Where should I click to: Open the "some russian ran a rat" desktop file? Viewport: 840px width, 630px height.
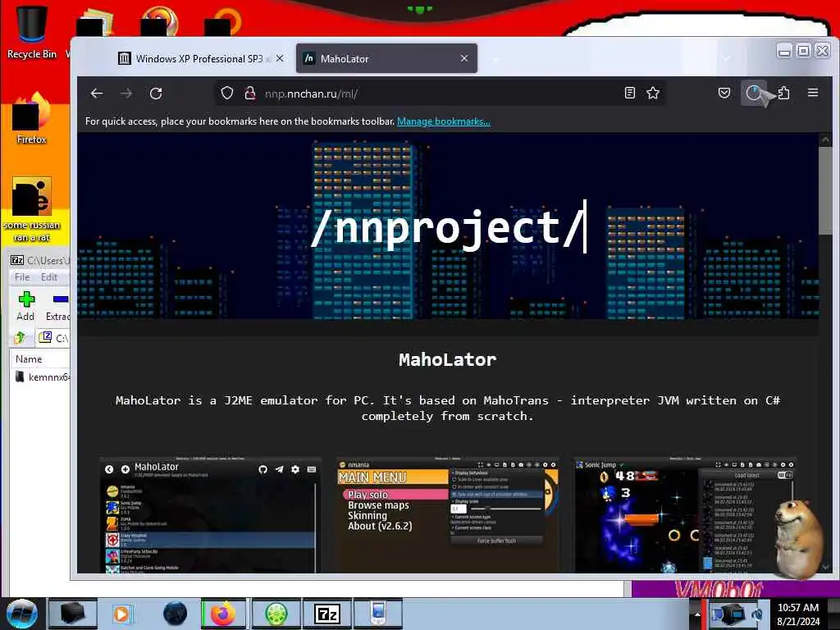31,209
